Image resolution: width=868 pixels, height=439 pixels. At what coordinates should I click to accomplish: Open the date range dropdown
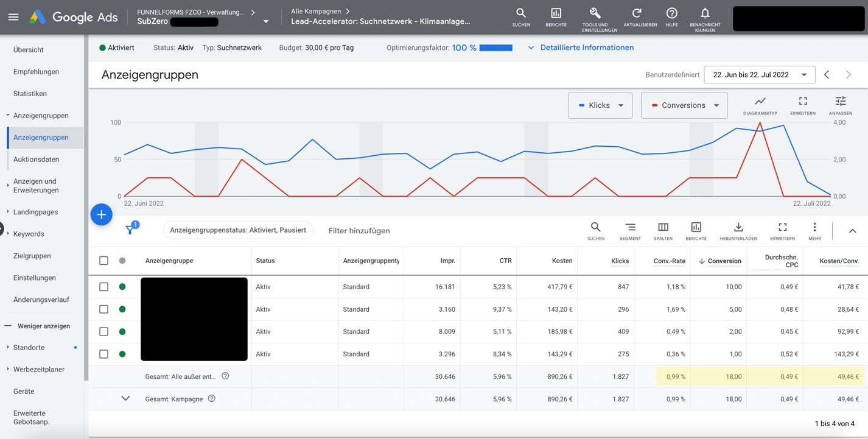[759, 75]
